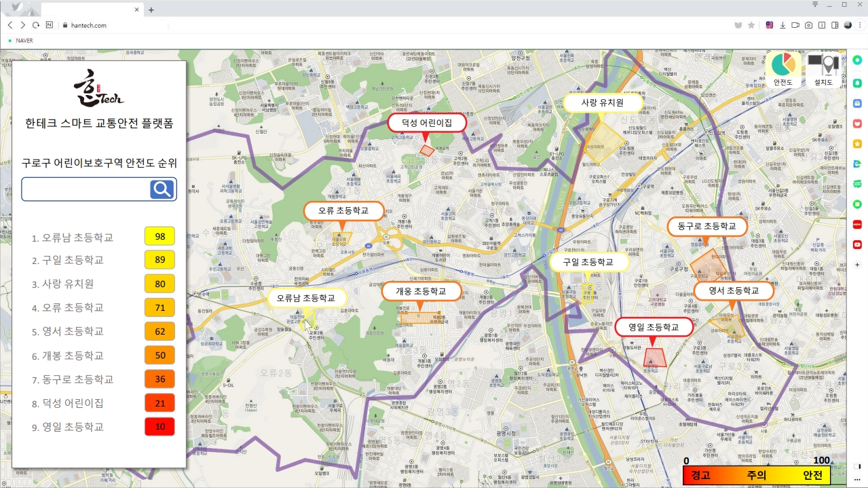Click the red score badge showing 10

point(159,427)
